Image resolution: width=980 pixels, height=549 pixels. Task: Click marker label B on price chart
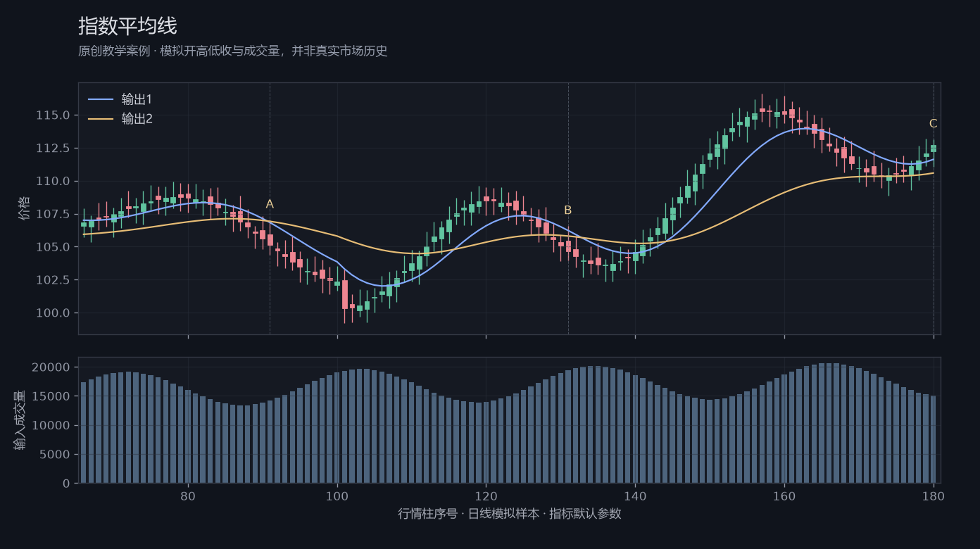[x=568, y=210]
